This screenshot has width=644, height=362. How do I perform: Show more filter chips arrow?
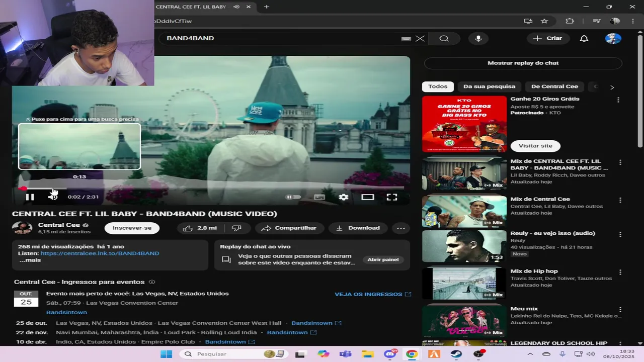612,87
